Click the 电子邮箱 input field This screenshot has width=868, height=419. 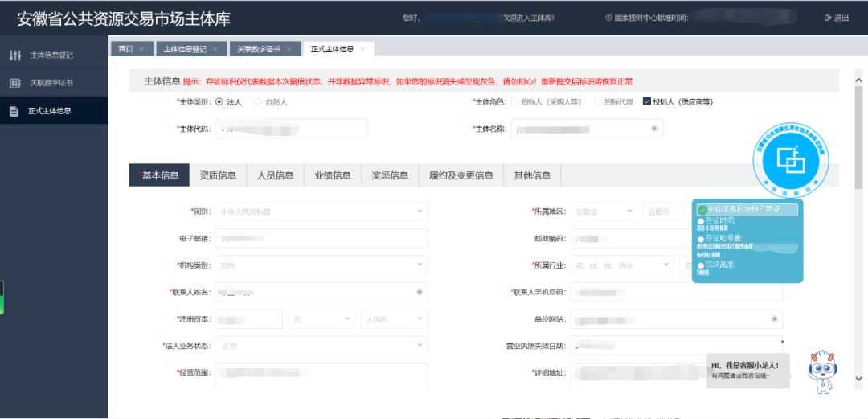tap(321, 239)
